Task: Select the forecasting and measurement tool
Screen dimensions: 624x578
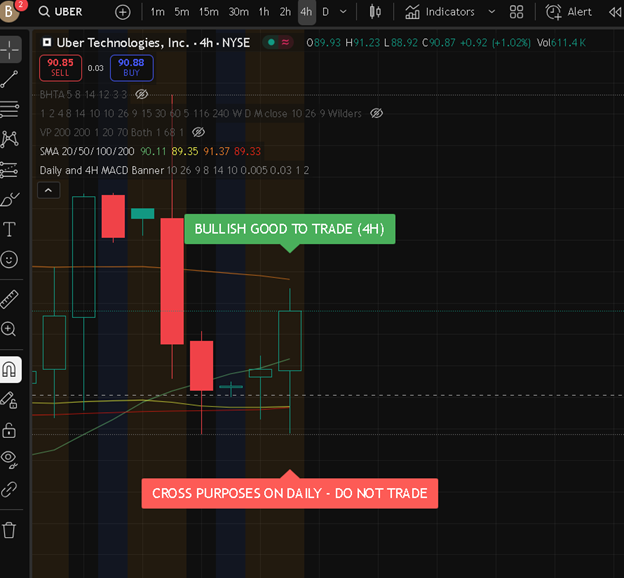Action: pos(10,170)
